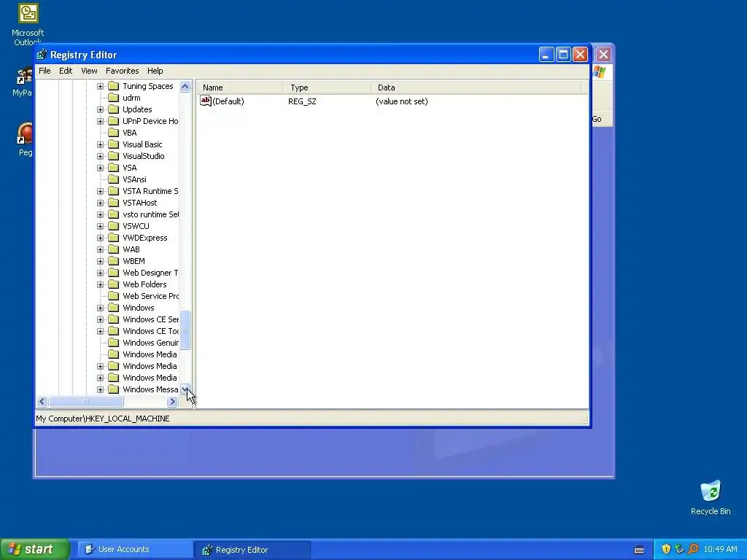747x560 pixels.
Task: Click the Windows CE Services folder icon
Action: [x=113, y=319]
